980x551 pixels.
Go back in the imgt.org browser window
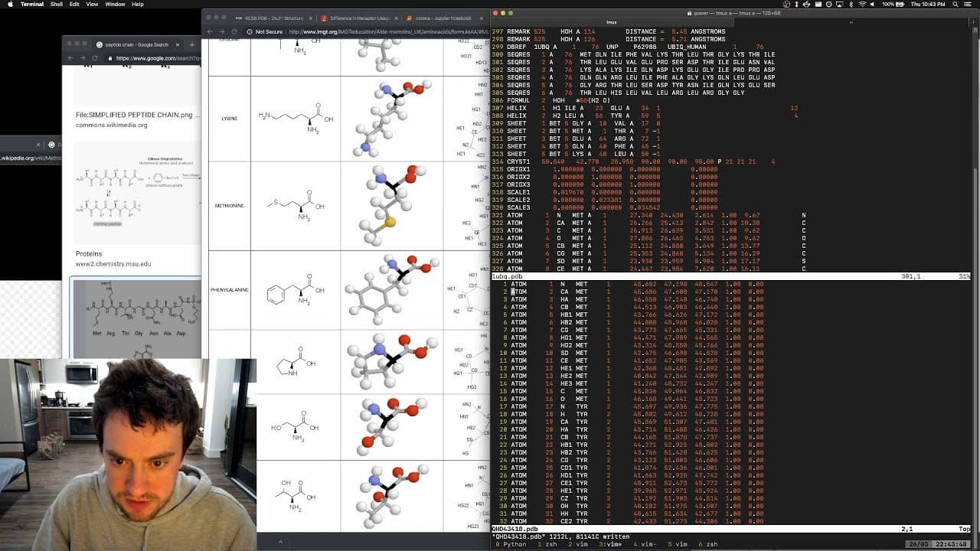pos(211,31)
